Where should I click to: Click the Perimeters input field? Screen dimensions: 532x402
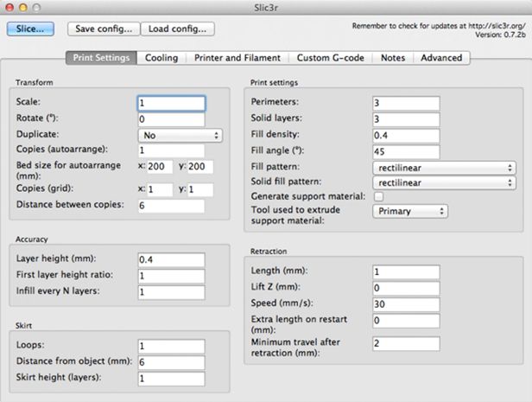(x=406, y=103)
